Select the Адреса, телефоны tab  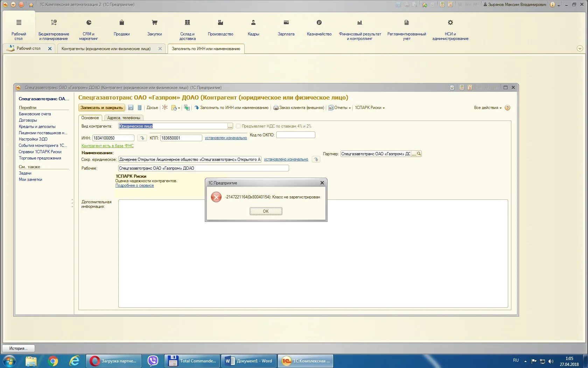[124, 118]
